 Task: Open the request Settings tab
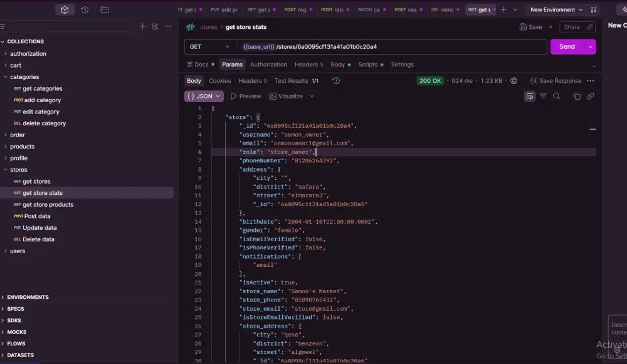coord(402,65)
